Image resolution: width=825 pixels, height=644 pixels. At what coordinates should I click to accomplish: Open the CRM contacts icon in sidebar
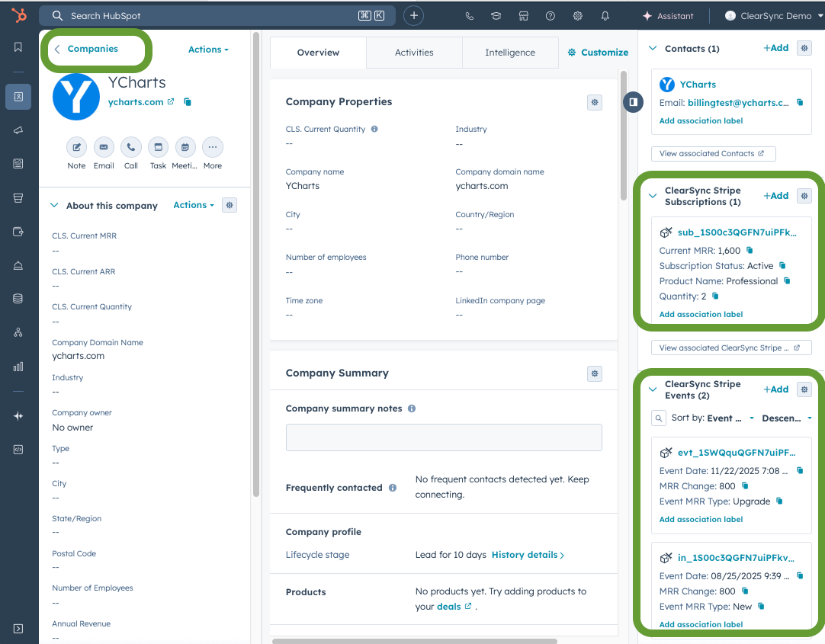[18, 97]
